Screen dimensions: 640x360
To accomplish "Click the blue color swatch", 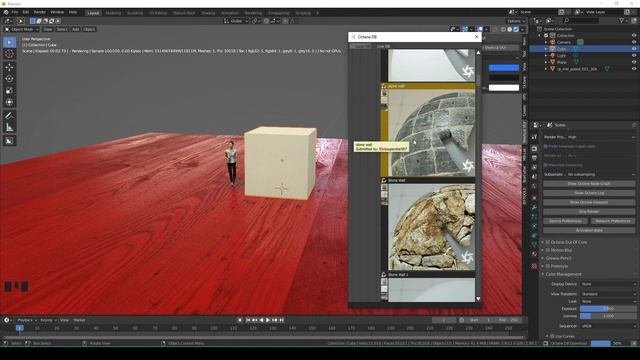I will pyautogui.click(x=504, y=68).
